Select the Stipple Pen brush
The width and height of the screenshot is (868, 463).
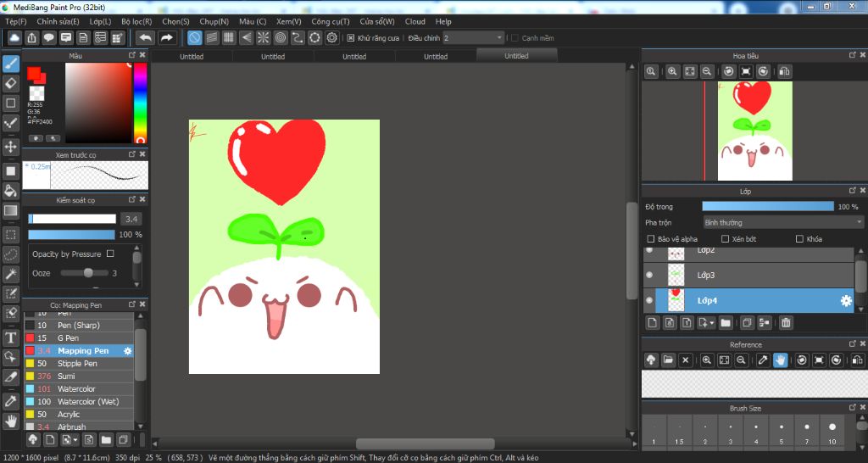[x=79, y=363]
